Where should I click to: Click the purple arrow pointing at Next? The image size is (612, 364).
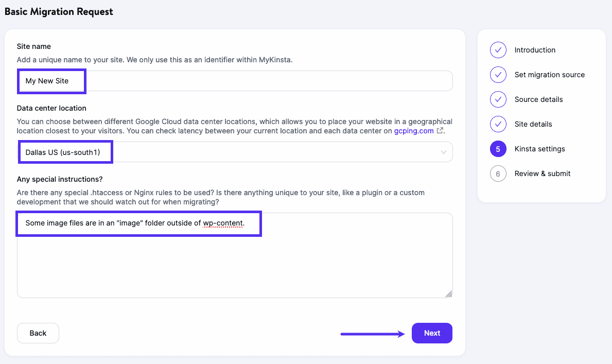pos(372,334)
